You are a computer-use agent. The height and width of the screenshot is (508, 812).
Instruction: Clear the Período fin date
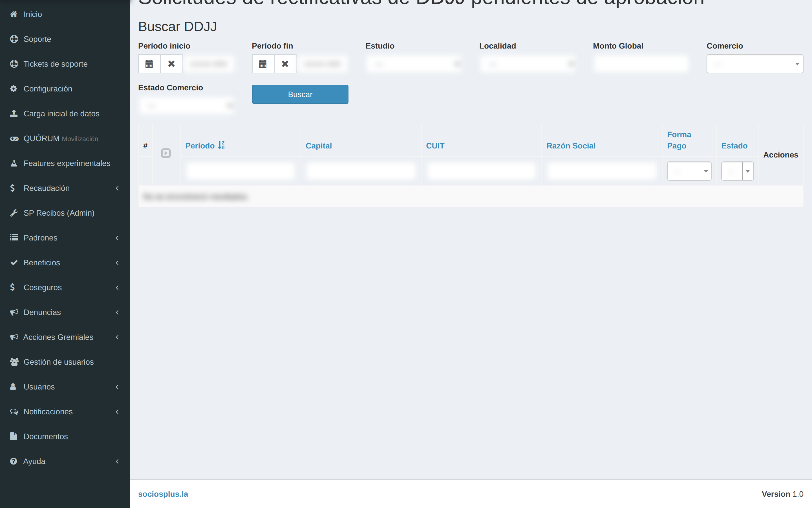[x=285, y=64]
